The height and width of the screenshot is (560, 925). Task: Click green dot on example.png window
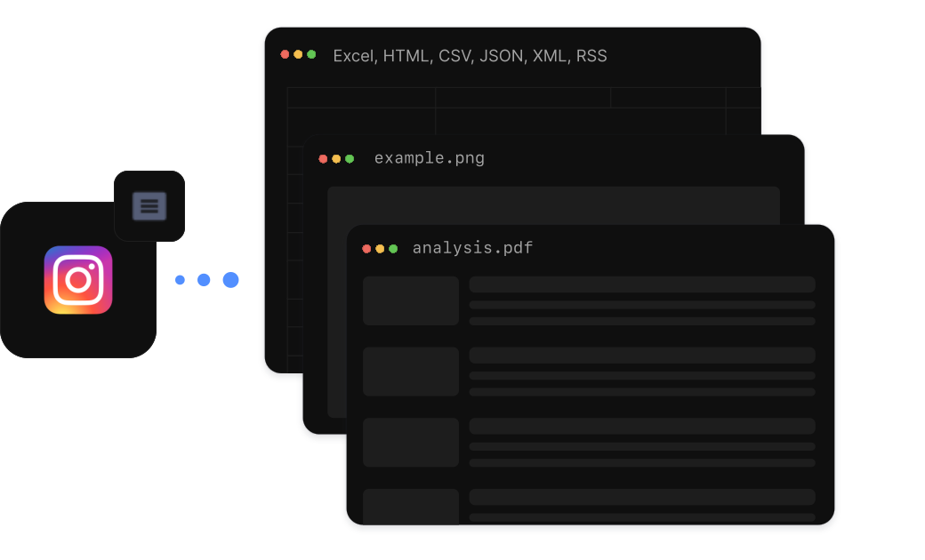pyautogui.click(x=350, y=158)
